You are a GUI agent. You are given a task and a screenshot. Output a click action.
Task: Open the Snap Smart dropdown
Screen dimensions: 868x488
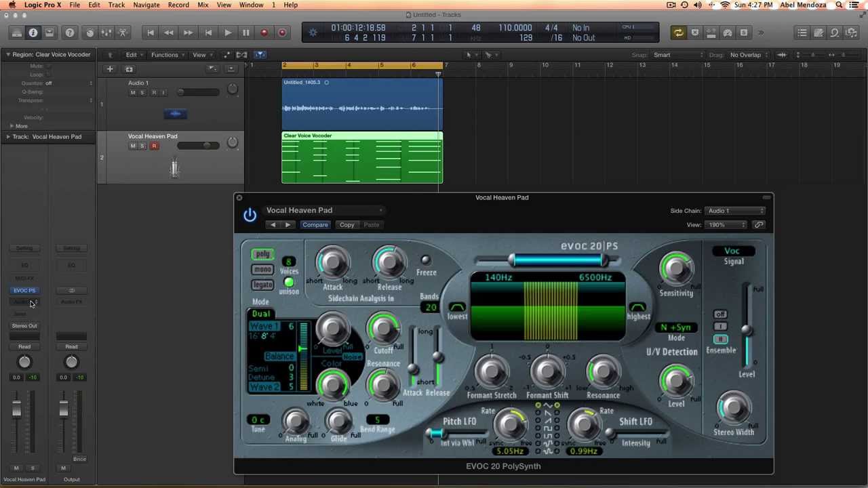coord(678,55)
